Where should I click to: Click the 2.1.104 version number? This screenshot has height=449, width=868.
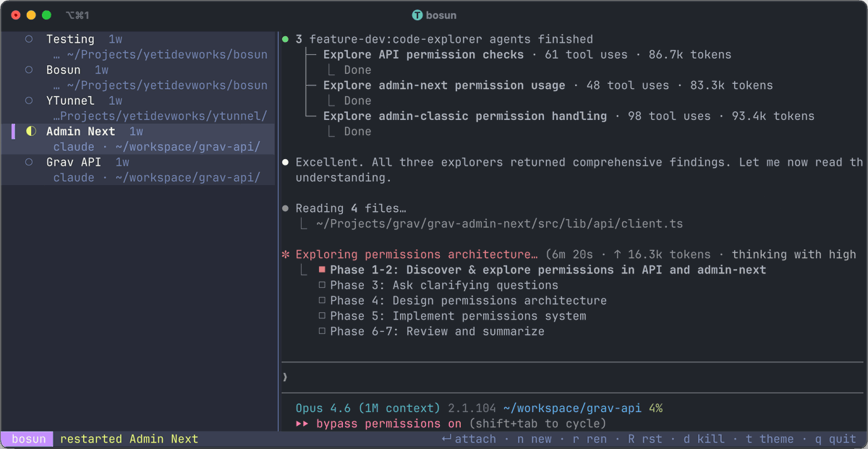472,409
